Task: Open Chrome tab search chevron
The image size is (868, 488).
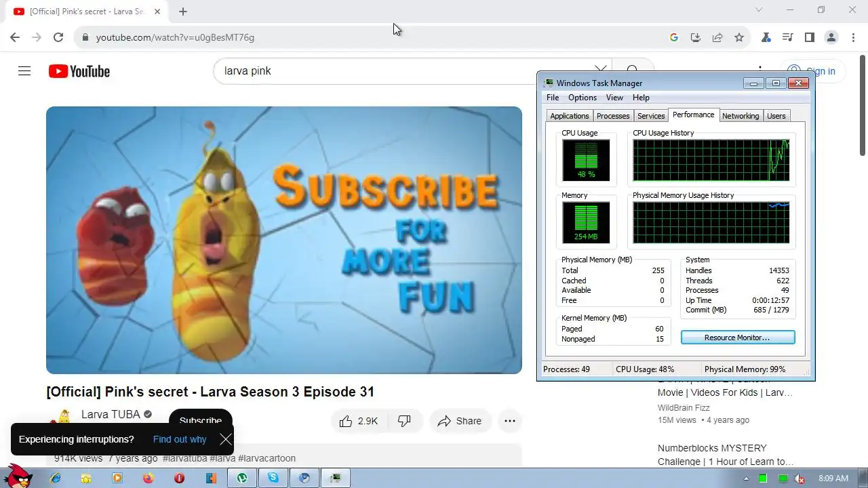Action: pos(759,9)
